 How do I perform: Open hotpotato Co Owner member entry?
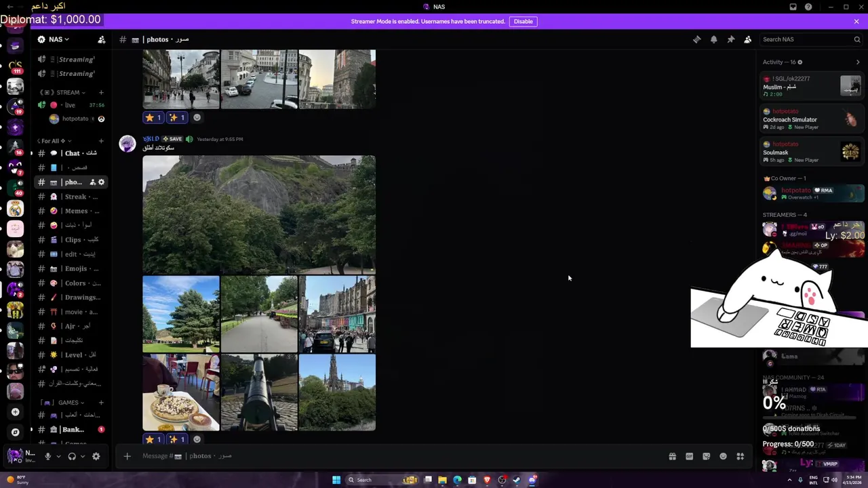812,193
